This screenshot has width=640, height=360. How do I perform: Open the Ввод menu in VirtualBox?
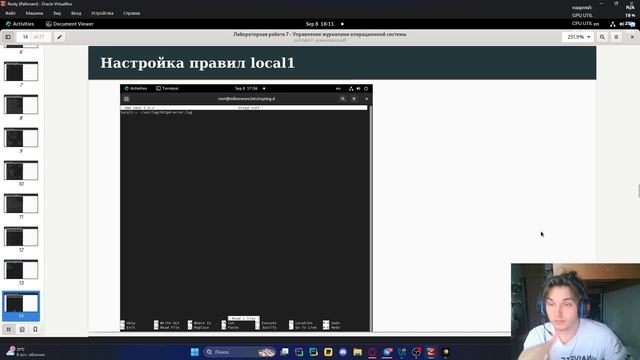pos(76,13)
